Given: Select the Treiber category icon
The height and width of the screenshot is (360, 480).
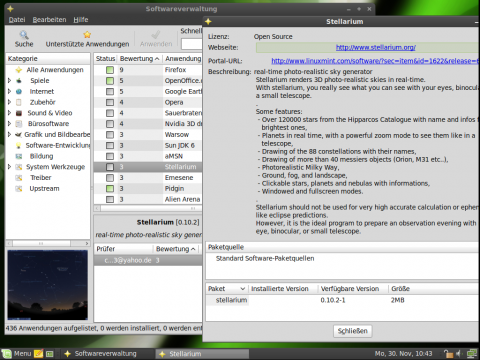Looking at the screenshot, I should [x=19, y=178].
